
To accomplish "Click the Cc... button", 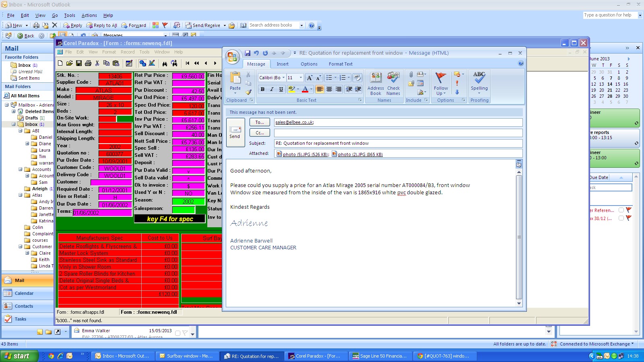I will 260,133.
